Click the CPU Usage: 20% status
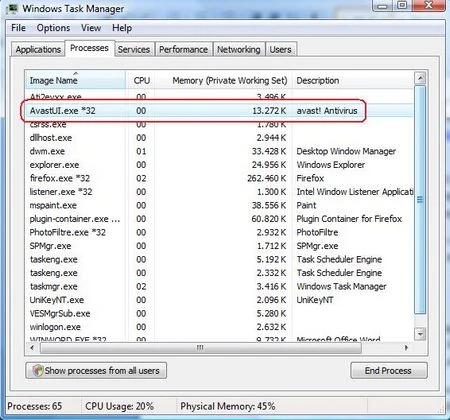The height and width of the screenshot is (420, 450). tap(119, 406)
